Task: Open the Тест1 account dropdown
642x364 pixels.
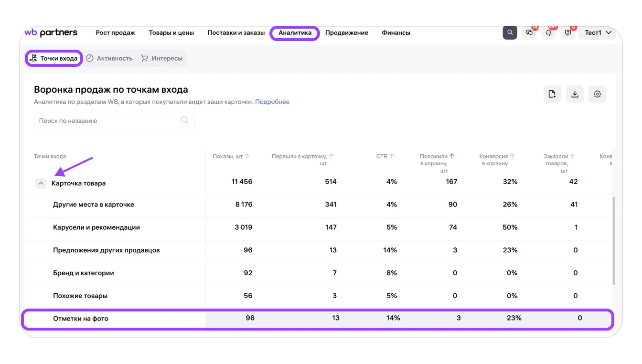Action: (598, 32)
